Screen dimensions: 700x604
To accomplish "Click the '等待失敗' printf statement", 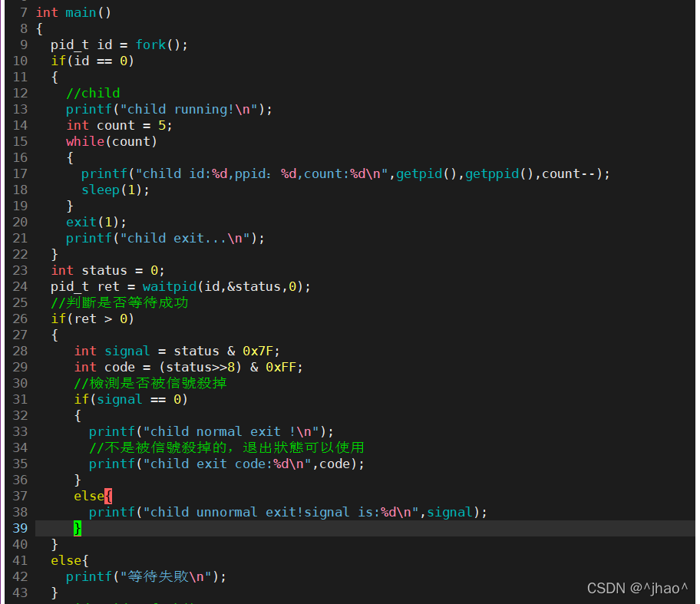I will tap(146, 577).
